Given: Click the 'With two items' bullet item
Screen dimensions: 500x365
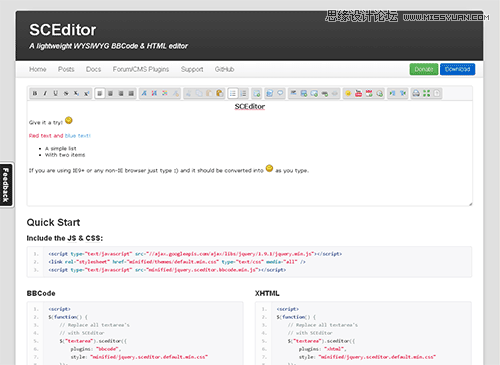Looking at the screenshot, I should pos(65,155).
